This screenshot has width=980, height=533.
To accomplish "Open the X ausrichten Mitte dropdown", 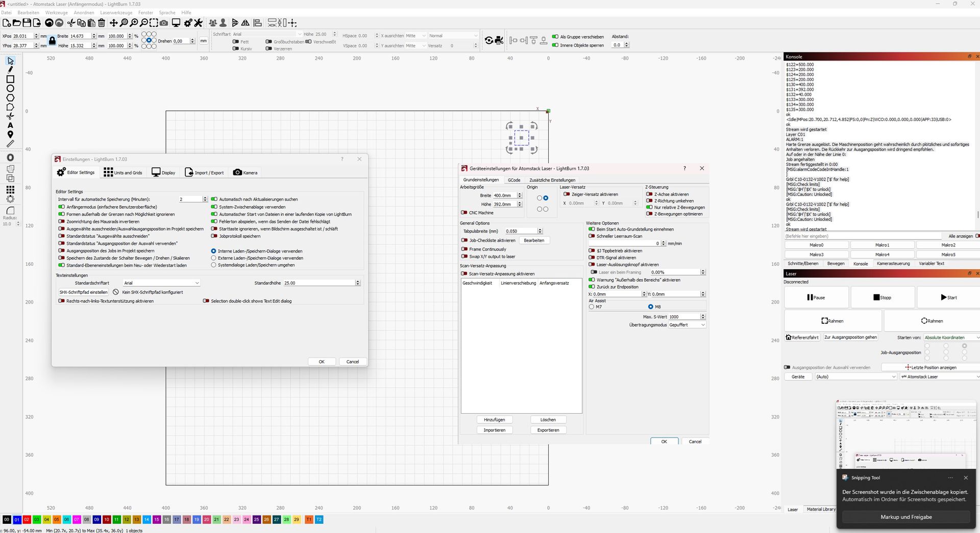I will (416, 36).
